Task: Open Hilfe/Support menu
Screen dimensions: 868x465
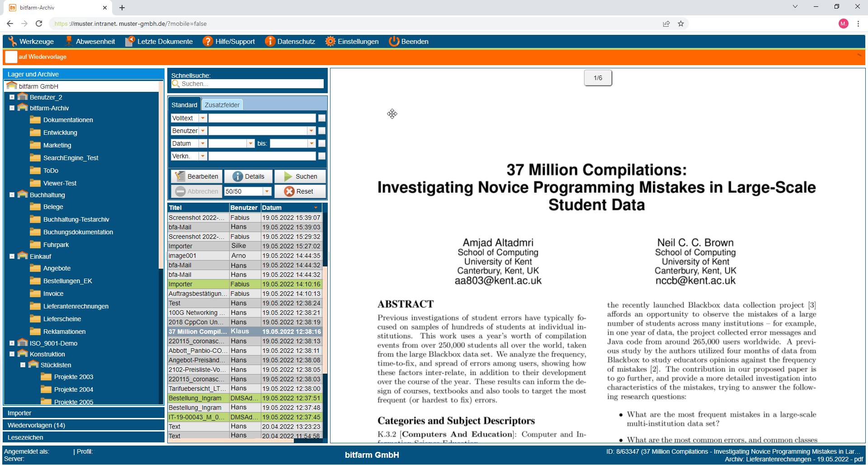Action: tap(229, 42)
